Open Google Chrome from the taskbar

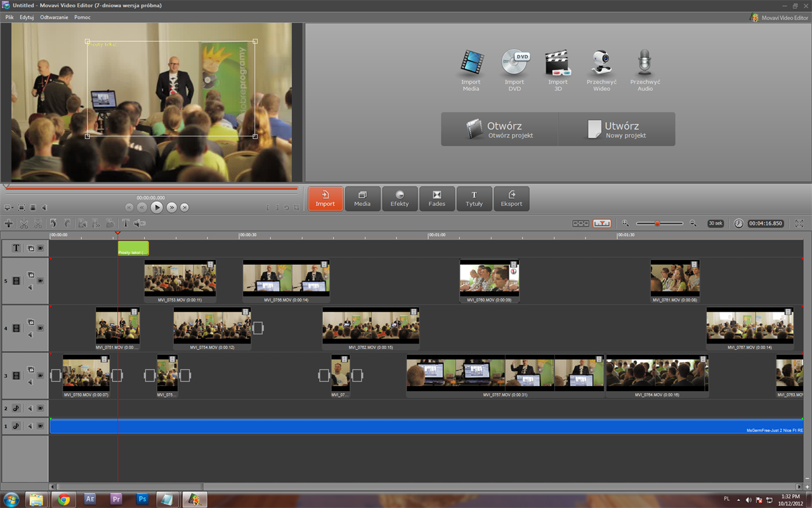pos(63,499)
